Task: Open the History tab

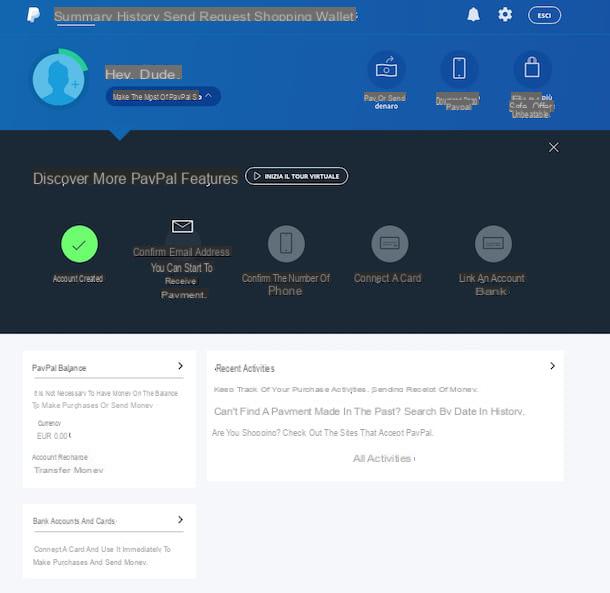Action: pos(138,16)
